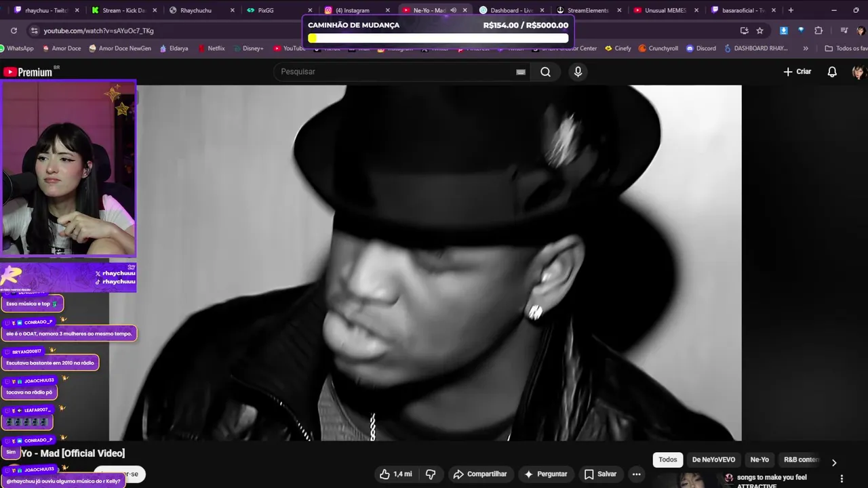Open the more actions three-dot button
Screen dimensions: 868x488
click(636, 474)
